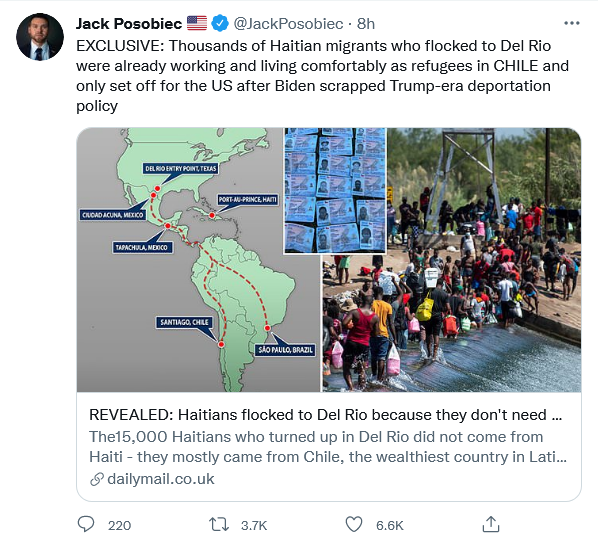This screenshot has height=544, width=598.
Task: Click the migration route map image
Action: coord(198,260)
